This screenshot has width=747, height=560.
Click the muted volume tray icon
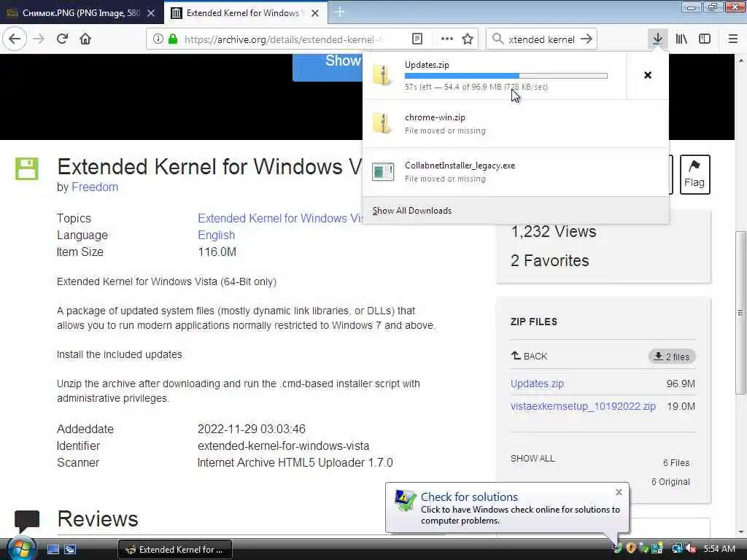click(x=692, y=549)
